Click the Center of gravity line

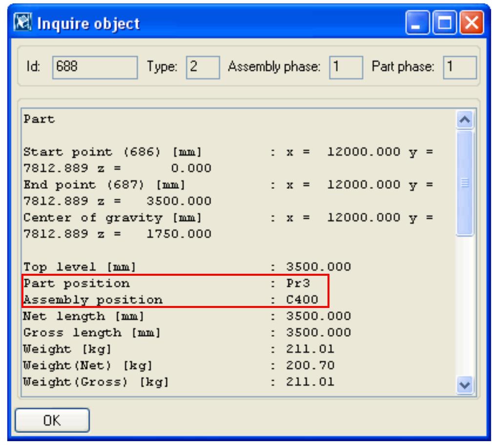point(146,215)
